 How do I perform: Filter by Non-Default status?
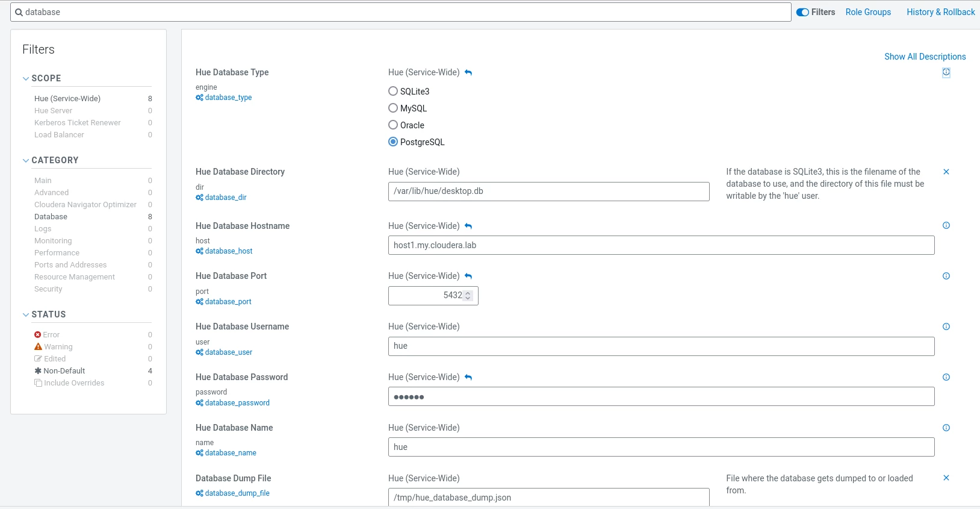point(64,370)
